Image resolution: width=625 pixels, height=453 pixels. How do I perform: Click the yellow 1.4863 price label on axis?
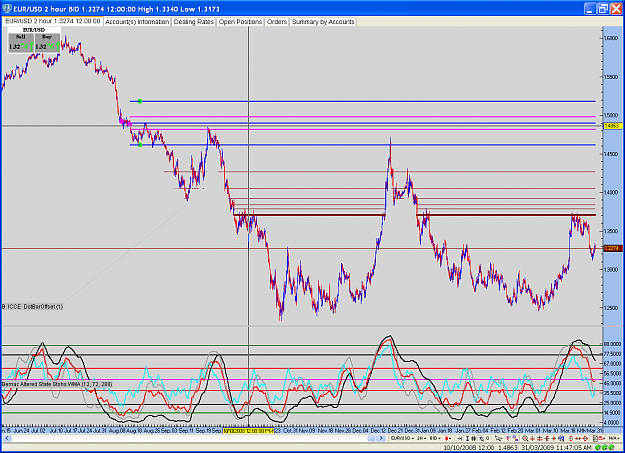[x=612, y=126]
